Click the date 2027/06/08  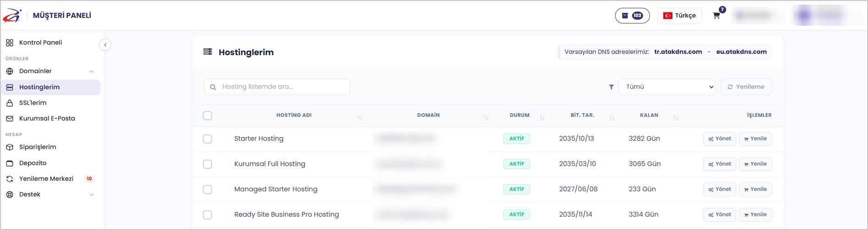(578, 190)
